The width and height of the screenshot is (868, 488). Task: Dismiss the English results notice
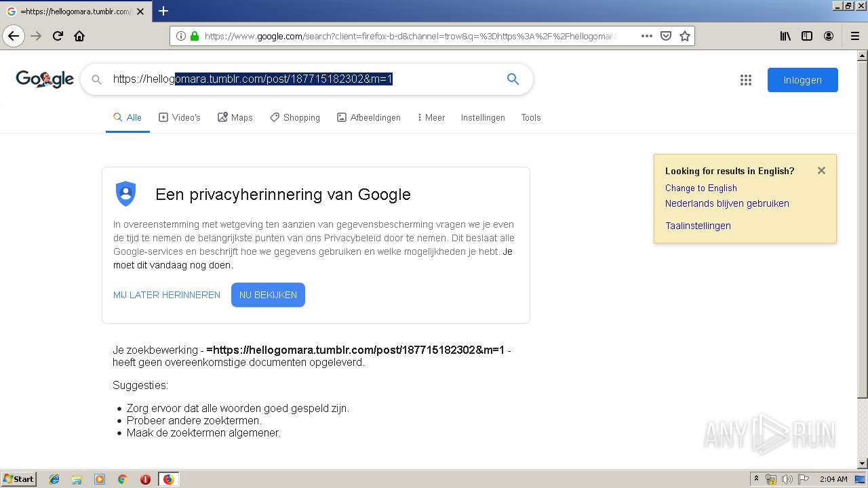[x=821, y=171]
